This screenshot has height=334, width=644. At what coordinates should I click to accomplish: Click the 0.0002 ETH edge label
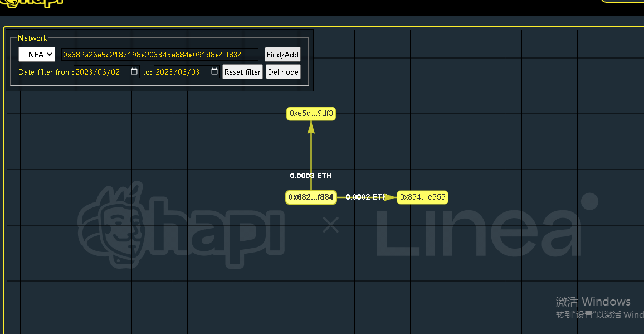click(x=367, y=197)
